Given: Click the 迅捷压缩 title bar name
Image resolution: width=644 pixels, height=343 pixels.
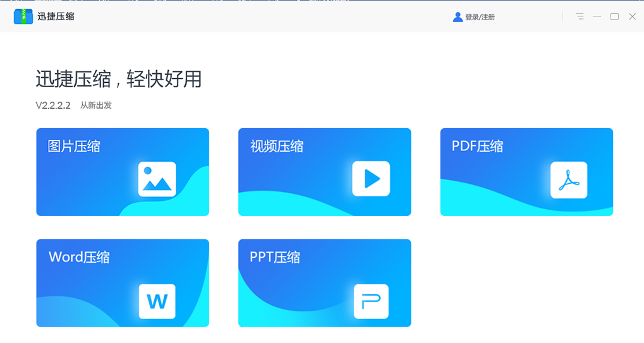Looking at the screenshot, I should pyautogui.click(x=56, y=16).
